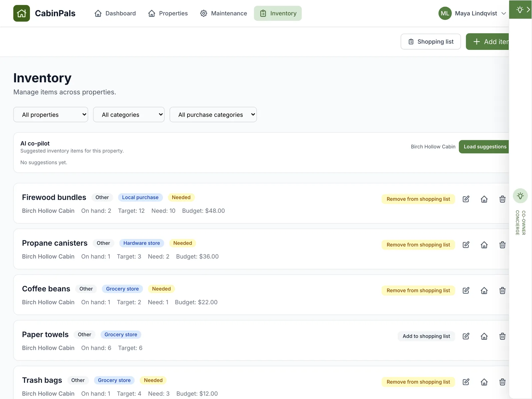532x399 pixels.
Task: Click house icon on Coffee beans row
Action: point(484,290)
